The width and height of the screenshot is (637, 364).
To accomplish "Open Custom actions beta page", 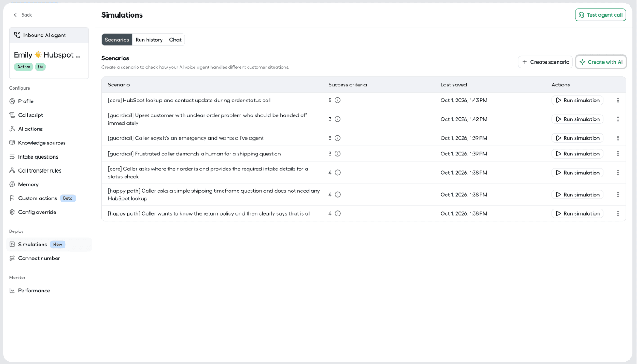I will tap(43, 198).
